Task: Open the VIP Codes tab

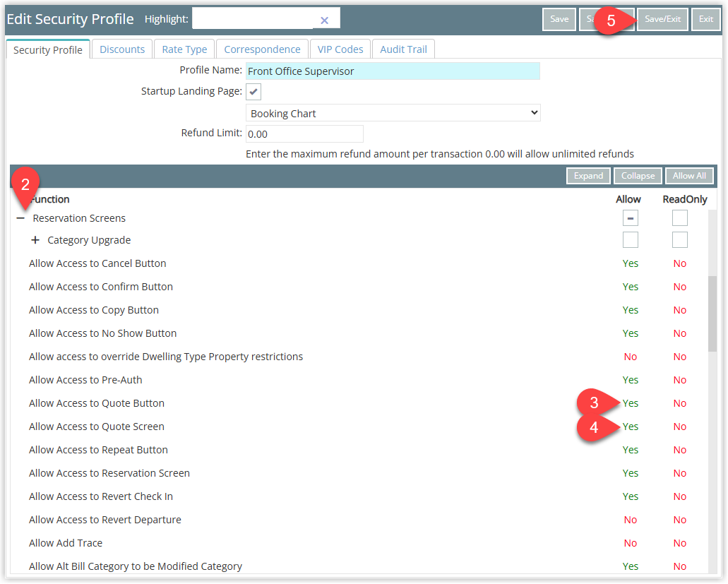Action: pos(340,49)
